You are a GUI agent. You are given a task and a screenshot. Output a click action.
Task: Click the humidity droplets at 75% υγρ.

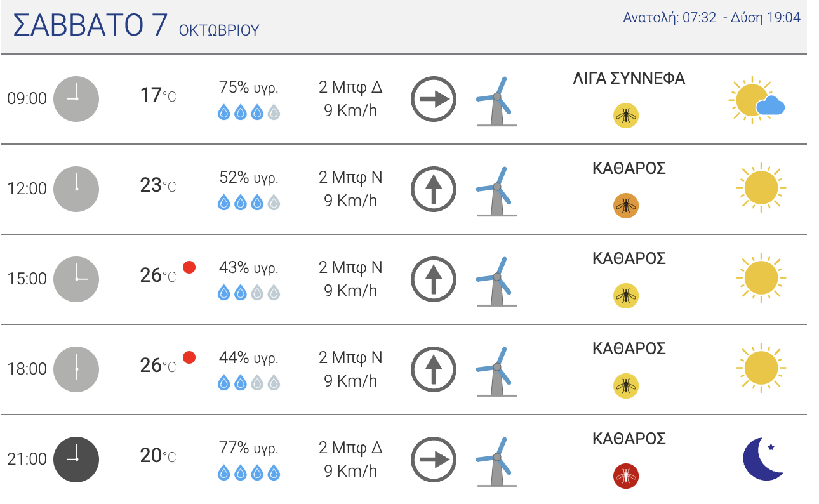249,113
